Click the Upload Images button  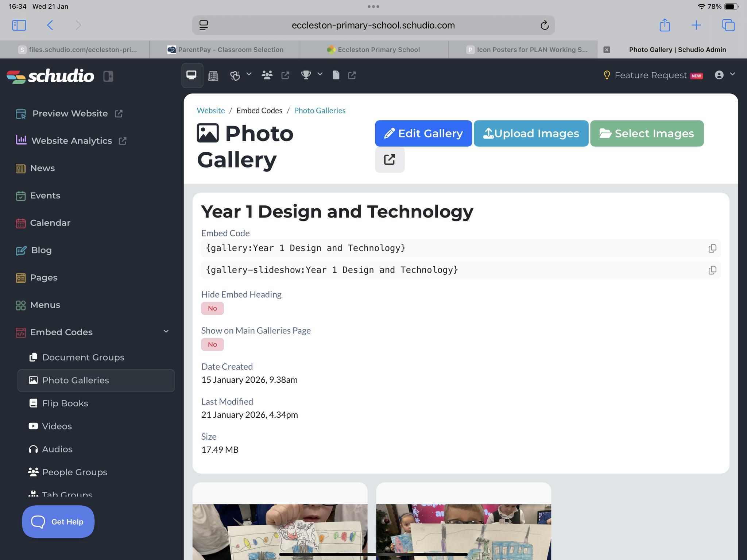(531, 134)
